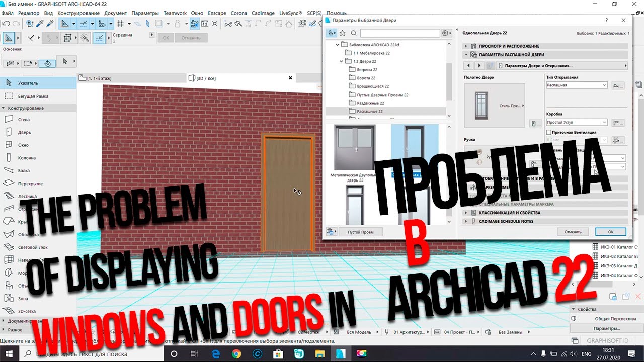Select the Колонна column tool
Image resolution: width=644 pixels, height=362 pixels.
(38, 158)
